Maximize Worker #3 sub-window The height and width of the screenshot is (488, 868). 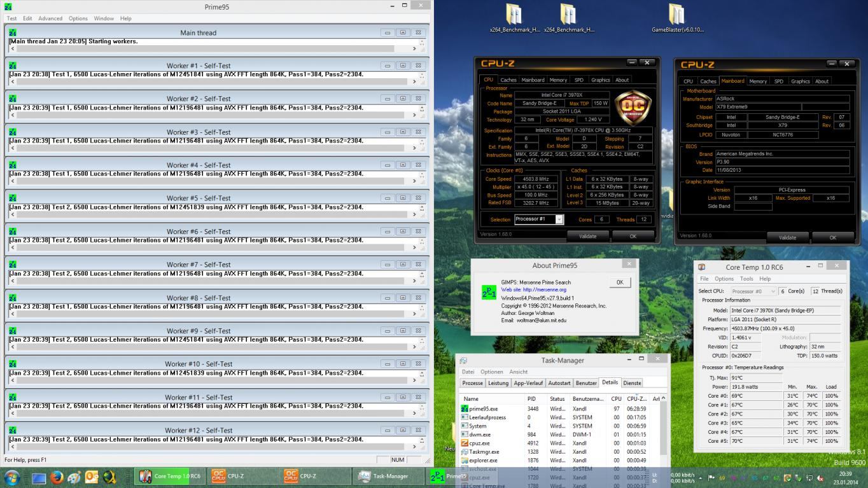[x=403, y=132]
